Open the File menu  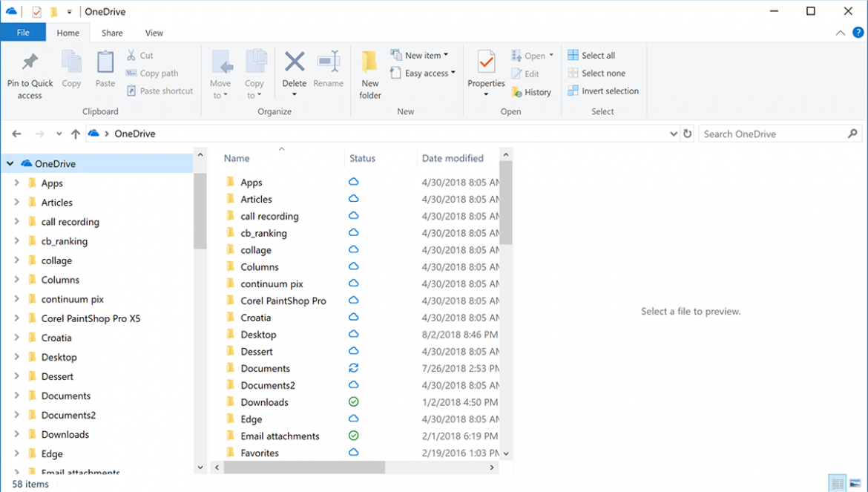23,33
